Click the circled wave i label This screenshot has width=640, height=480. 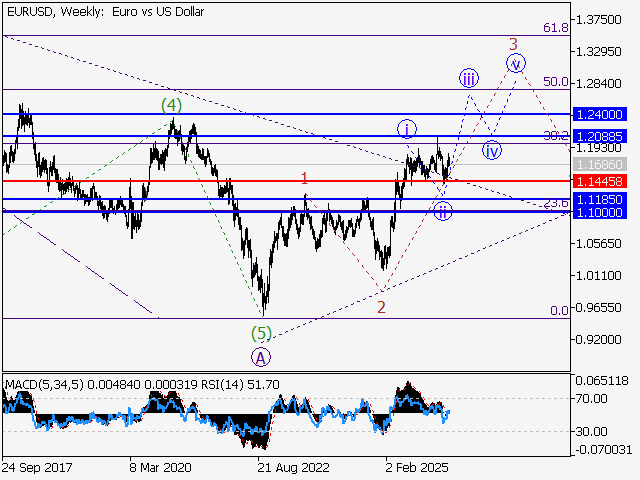pos(407,128)
